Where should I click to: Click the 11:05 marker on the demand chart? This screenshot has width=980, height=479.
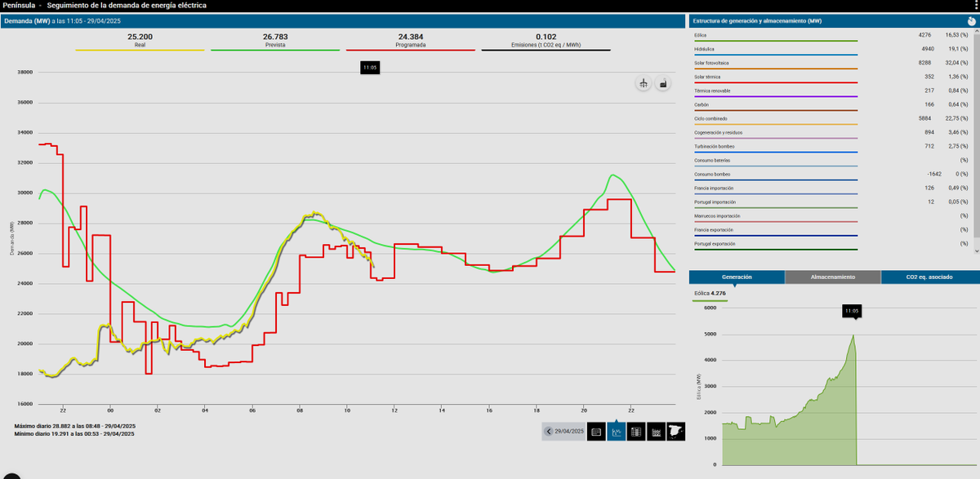[x=369, y=68]
